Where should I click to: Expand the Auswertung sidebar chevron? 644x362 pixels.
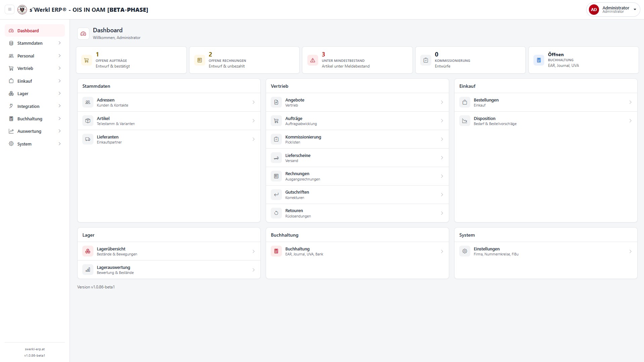point(59,131)
